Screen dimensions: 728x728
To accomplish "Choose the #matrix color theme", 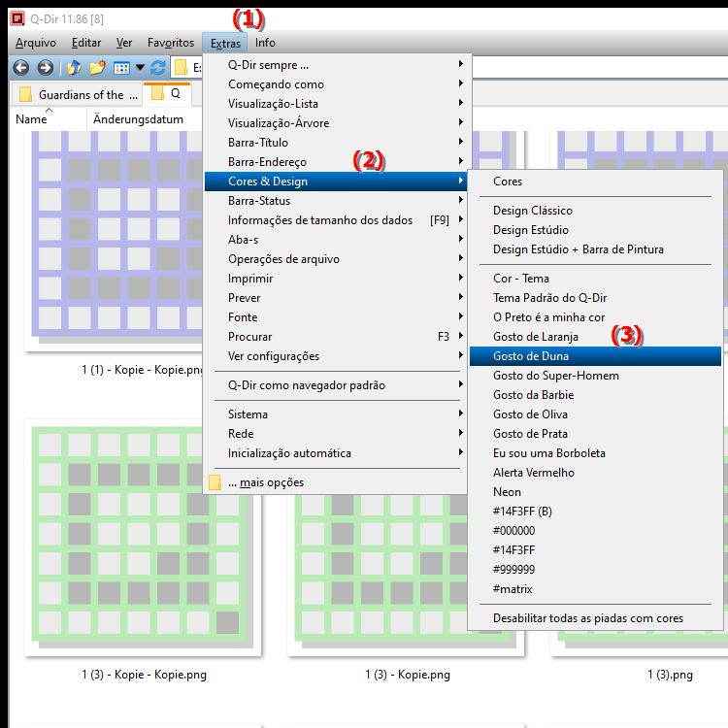I will [595, 589].
